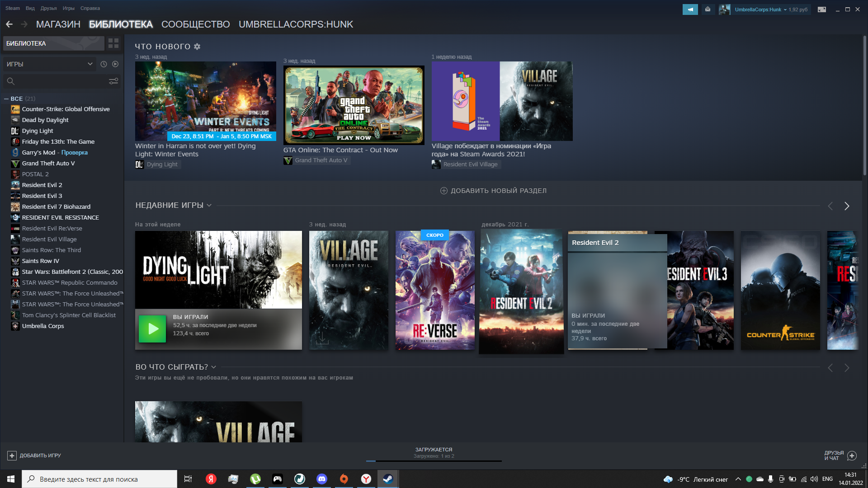Click ДОБАВИТЬ ИГРУ link
This screenshot has width=868, height=488.
click(40, 455)
